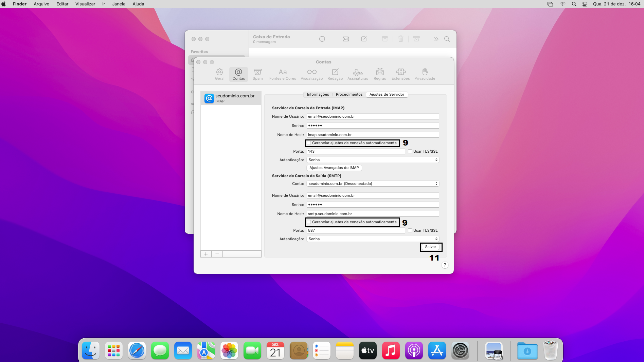Enable Usar TLS/SSL for IMAP port 143
Viewport: 644px width, 362px height.
click(410, 152)
